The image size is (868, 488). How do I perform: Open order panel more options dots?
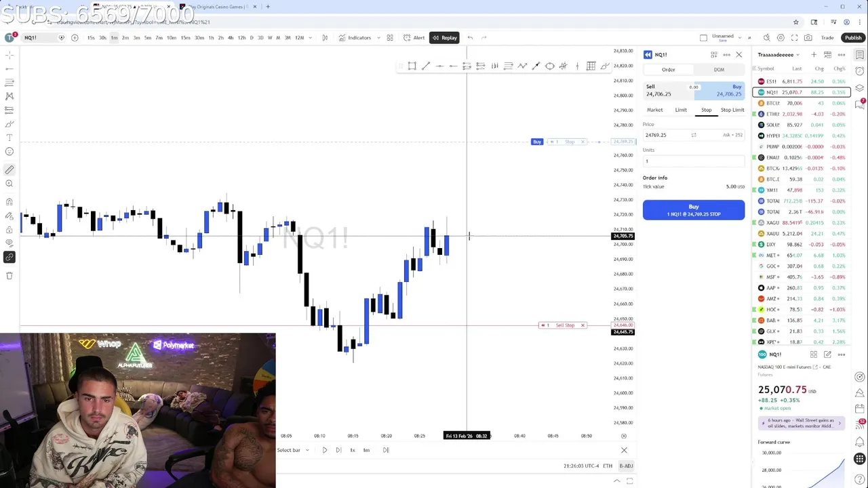click(726, 55)
